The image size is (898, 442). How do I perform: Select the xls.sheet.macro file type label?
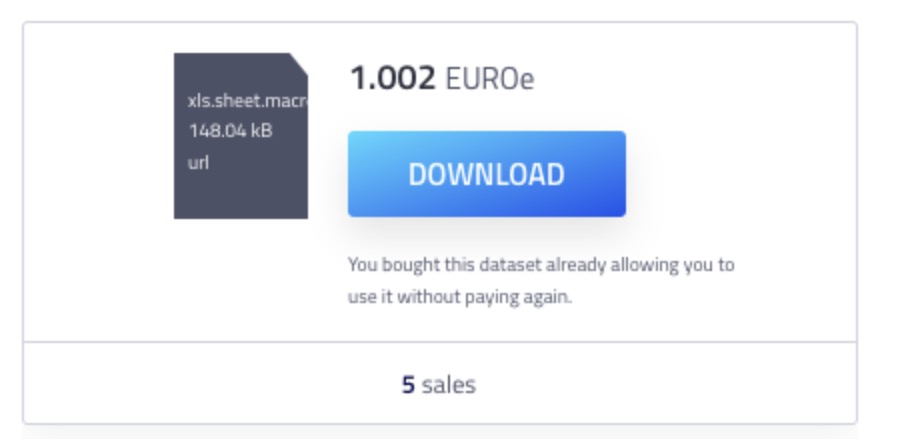point(247,101)
